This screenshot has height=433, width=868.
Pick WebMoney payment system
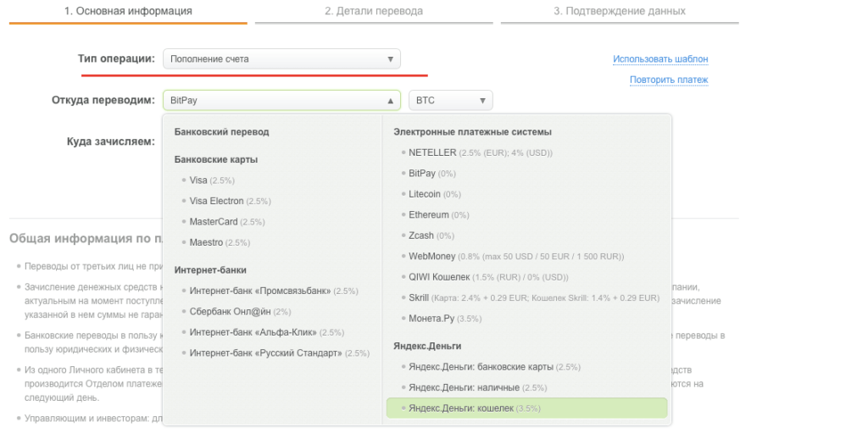click(x=431, y=256)
